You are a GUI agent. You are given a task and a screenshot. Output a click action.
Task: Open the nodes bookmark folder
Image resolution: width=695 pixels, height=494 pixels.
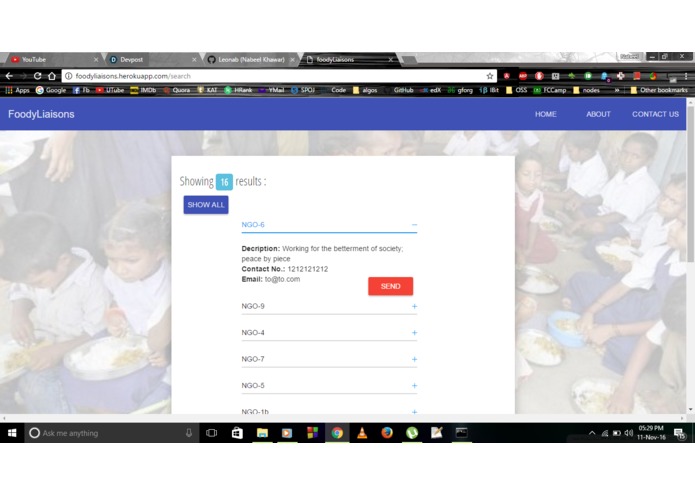586,90
